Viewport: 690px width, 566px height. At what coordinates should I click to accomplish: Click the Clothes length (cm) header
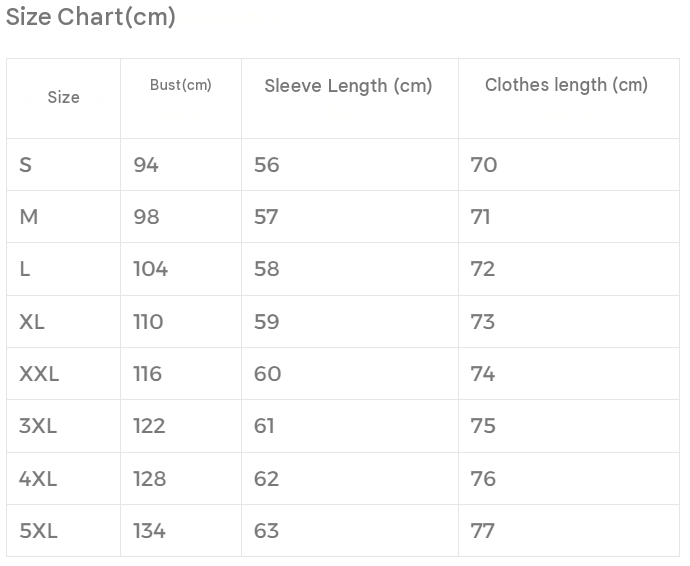[x=566, y=85]
